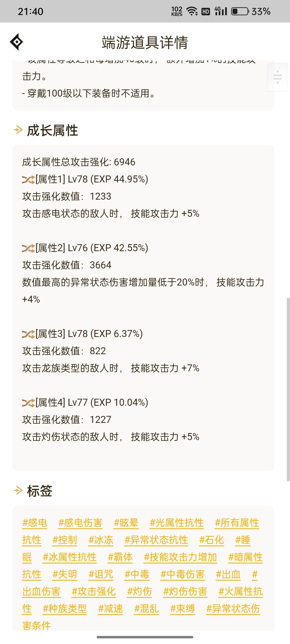Open the #攻击强化 tag

tap(94, 591)
